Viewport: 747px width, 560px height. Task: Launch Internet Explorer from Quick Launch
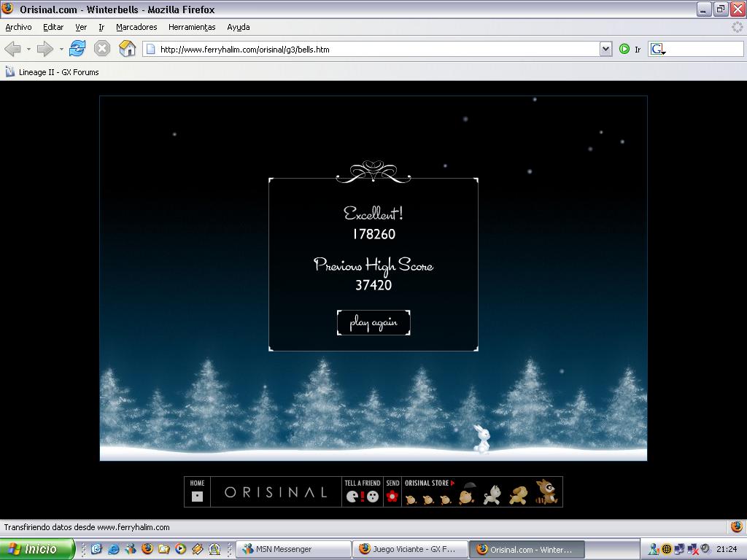tap(113, 549)
